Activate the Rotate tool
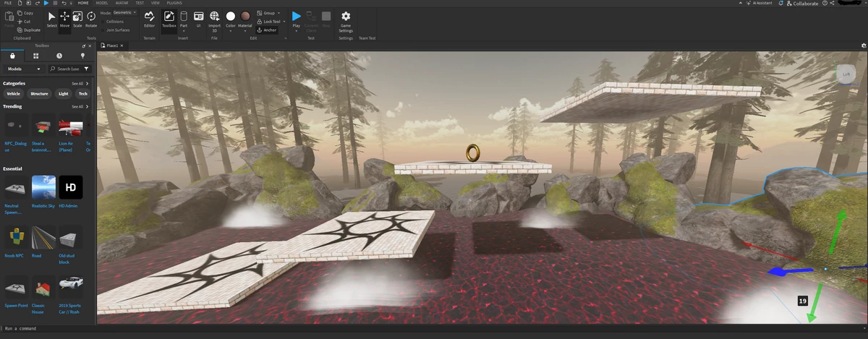Image resolution: width=868 pixels, height=339 pixels. [x=91, y=18]
